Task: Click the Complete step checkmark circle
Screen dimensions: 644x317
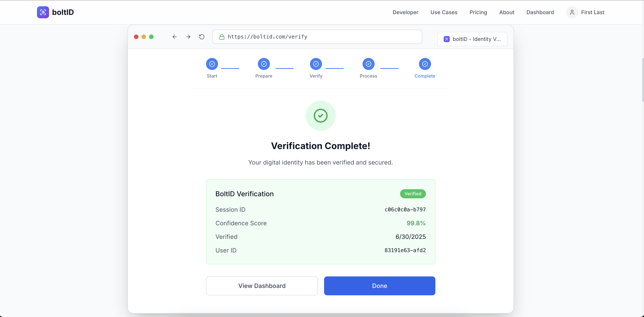Action: [x=424, y=64]
